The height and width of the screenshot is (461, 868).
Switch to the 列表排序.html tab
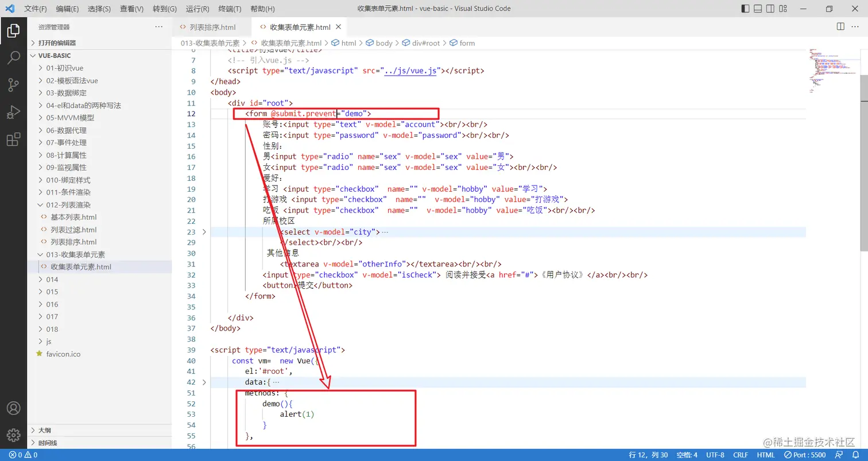[212, 27]
